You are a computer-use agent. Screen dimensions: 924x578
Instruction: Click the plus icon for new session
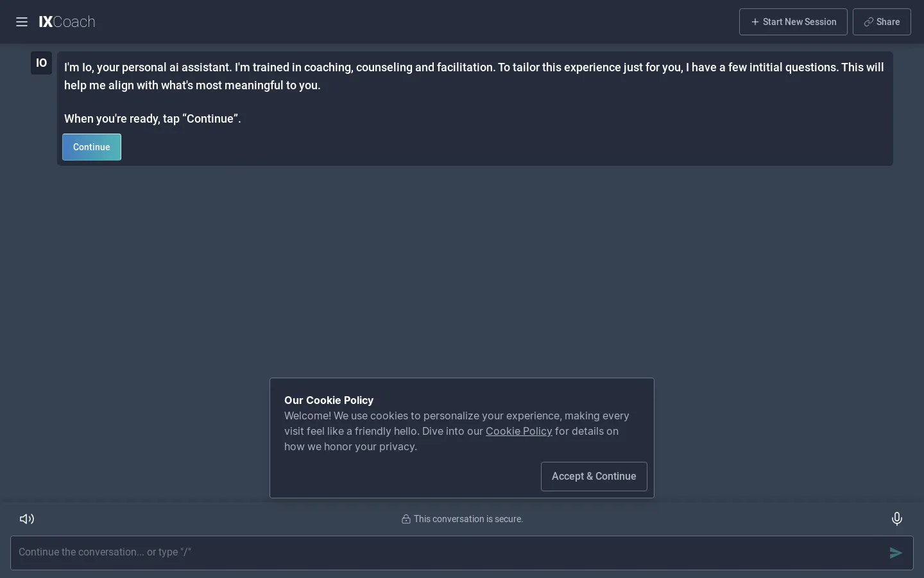pos(755,22)
